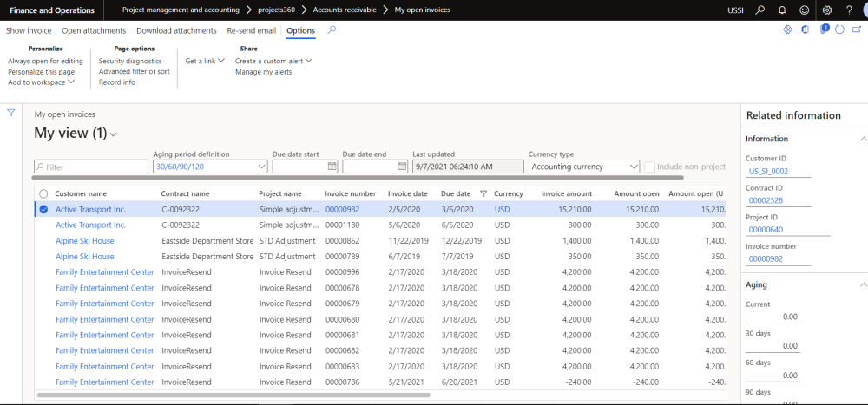
Task: Select all rows with the header checkbox
Action: pos(43,193)
